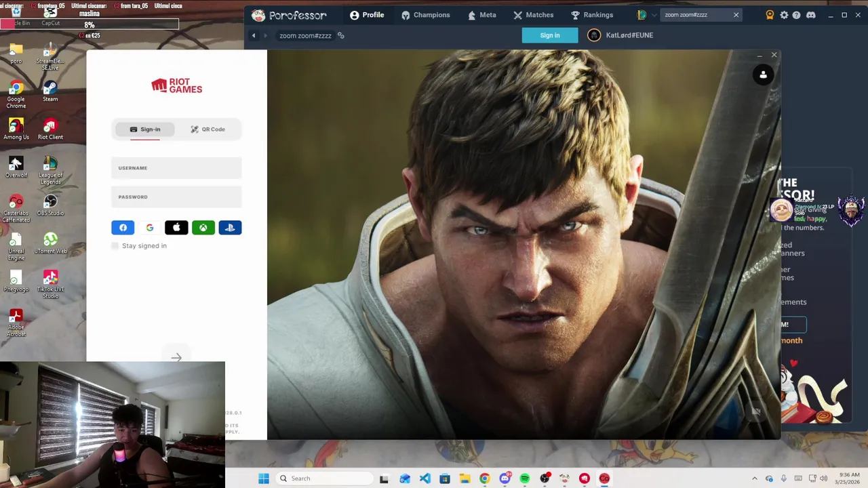Clear the Porofessor summoner search box
Image resolution: width=868 pixels, height=488 pixels.
coord(736,15)
